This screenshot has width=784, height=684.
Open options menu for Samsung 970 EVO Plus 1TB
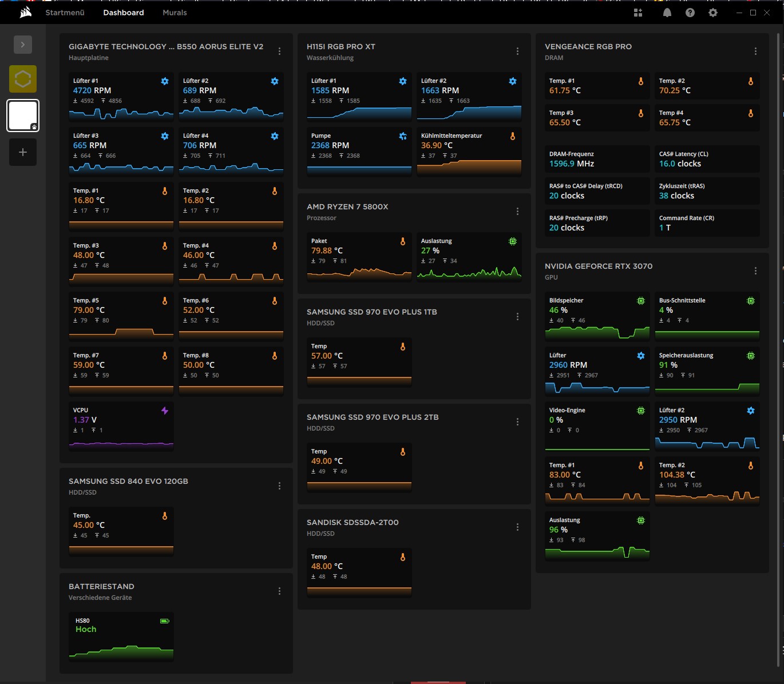pos(517,317)
